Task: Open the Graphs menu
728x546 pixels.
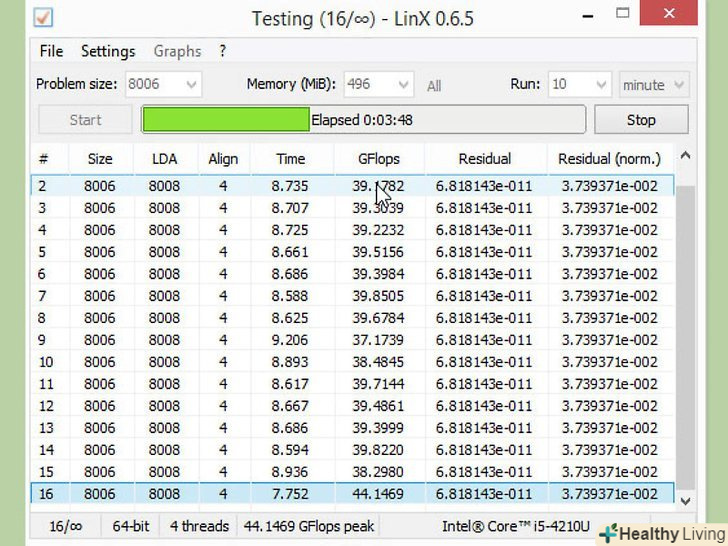Action: tap(177, 51)
